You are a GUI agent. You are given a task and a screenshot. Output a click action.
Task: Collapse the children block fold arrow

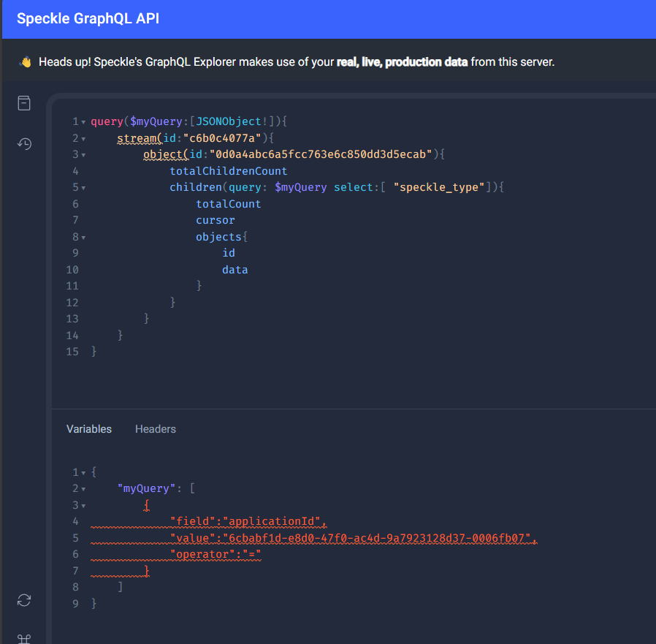[83, 188]
